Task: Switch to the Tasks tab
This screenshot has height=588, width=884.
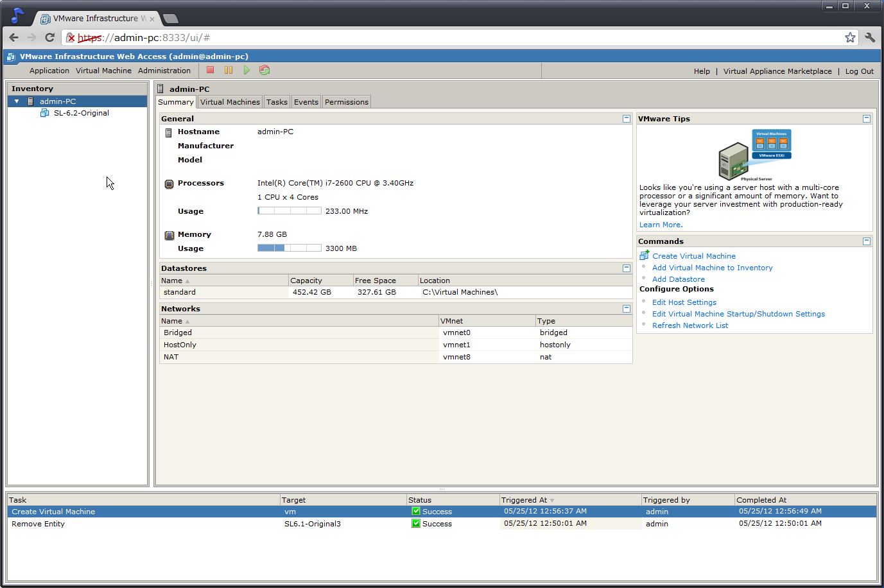Action: click(277, 102)
